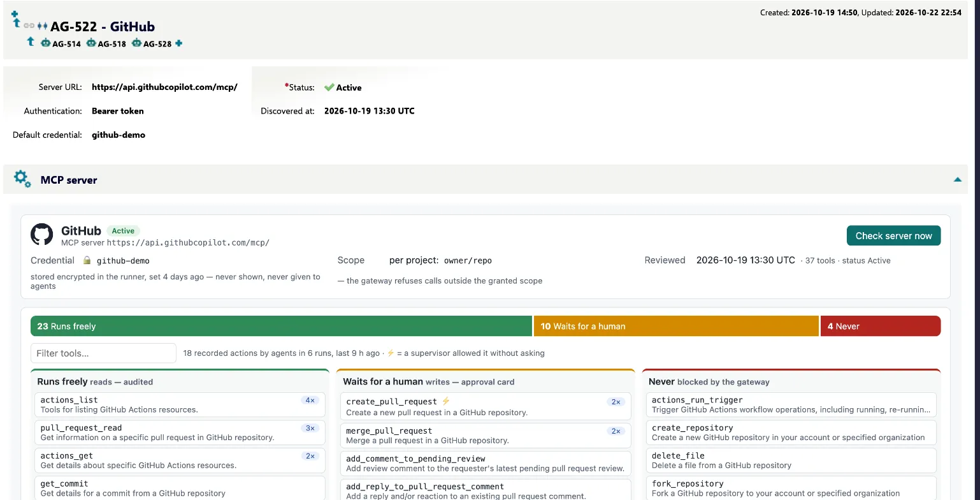This screenshot has height=500, width=980.
Task: Click the gears icon beside MCP server
Action: 22,179
